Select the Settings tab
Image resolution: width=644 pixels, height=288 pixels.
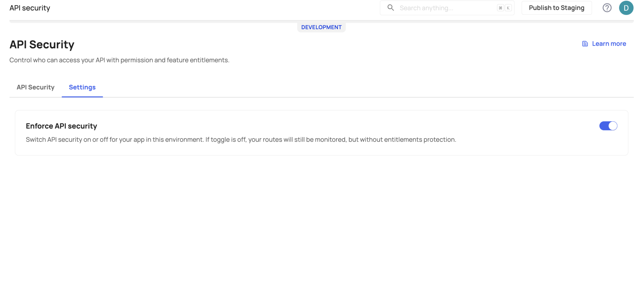(x=82, y=87)
